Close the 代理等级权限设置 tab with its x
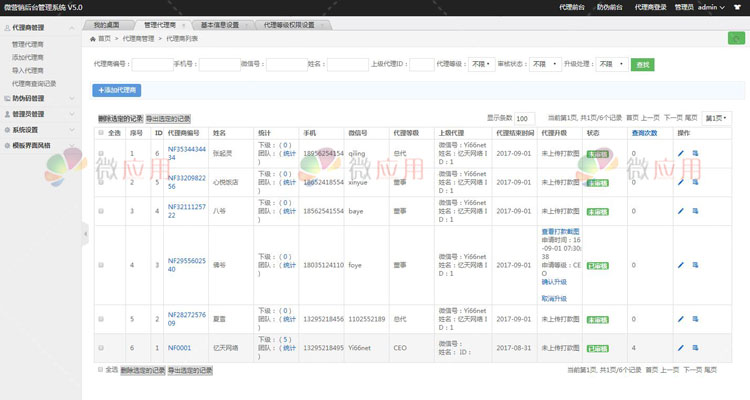Viewport: 750px width, 400px height. (x=322, y=25)
